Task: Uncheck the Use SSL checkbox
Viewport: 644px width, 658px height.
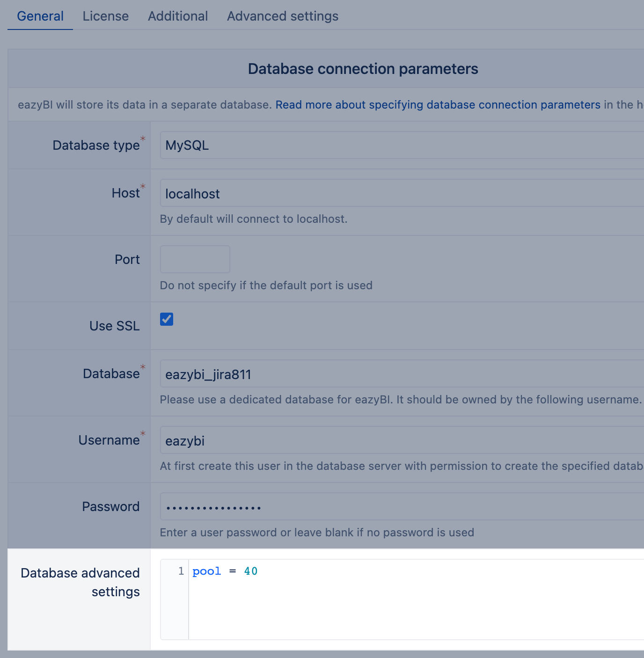Action: coord(167,319)
